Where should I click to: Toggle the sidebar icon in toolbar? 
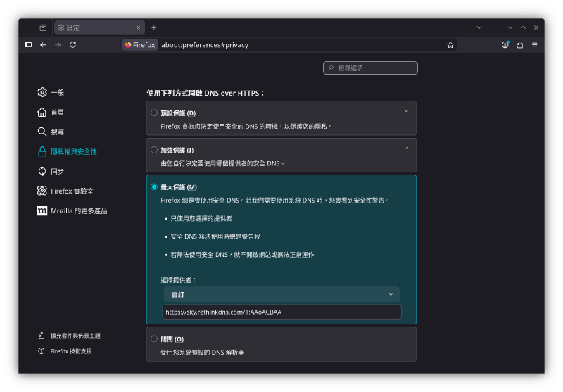coord(28,44)
